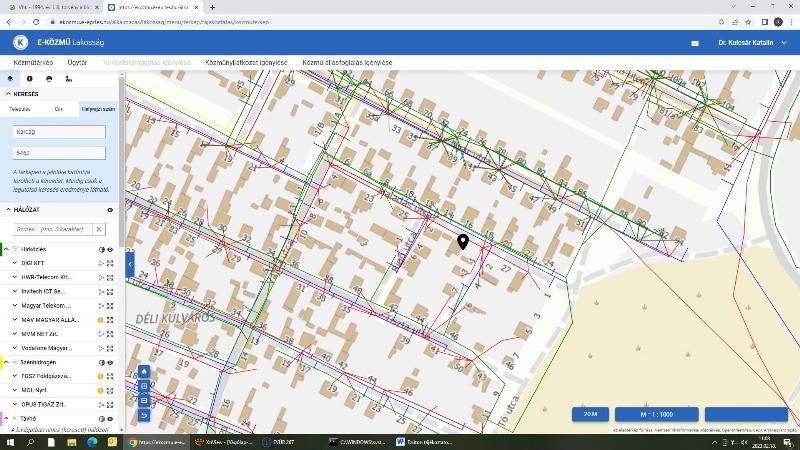
Task: Click the M = 1 : 1000 scale button
Action: [657, 414]
